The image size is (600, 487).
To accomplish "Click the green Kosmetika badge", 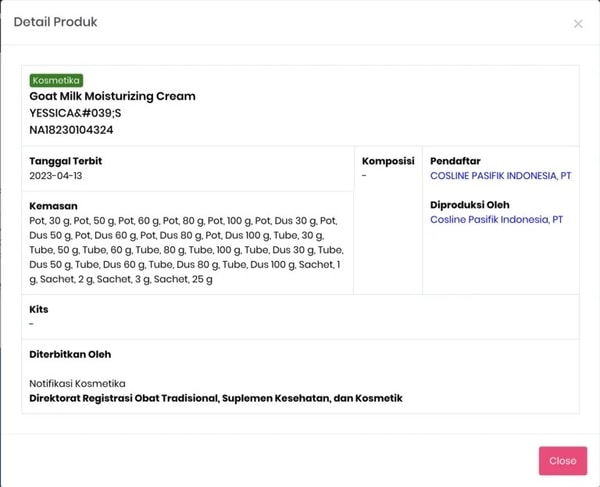I will click(56, 80).
